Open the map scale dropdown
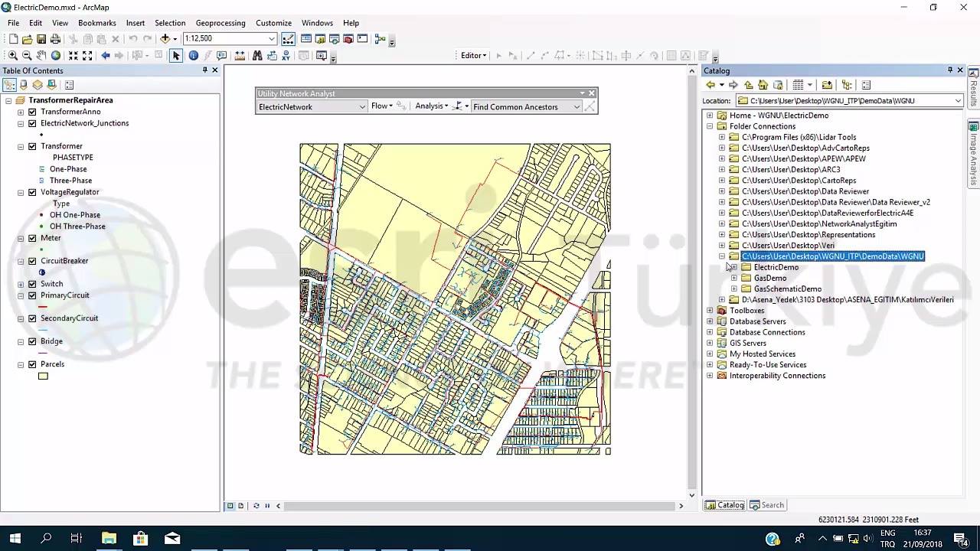 coord(272,39)
